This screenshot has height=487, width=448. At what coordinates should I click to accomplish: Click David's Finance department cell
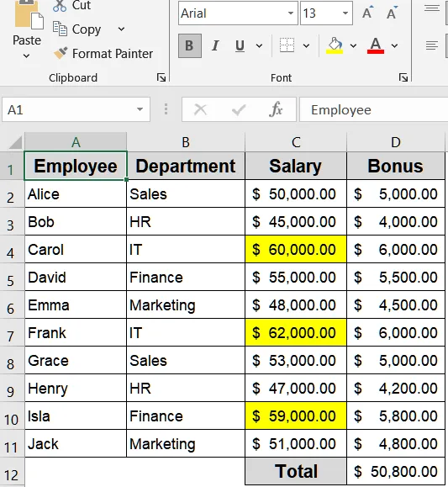pos(186,277)
